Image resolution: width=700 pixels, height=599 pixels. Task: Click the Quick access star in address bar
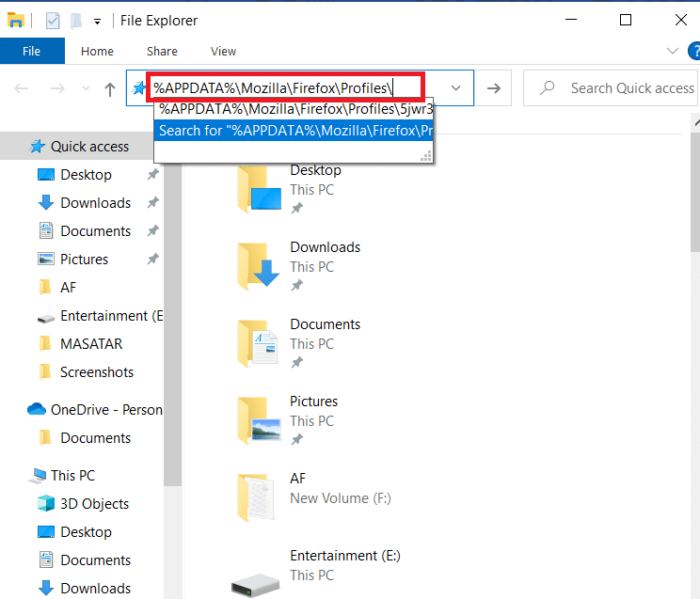pos(139,88)
